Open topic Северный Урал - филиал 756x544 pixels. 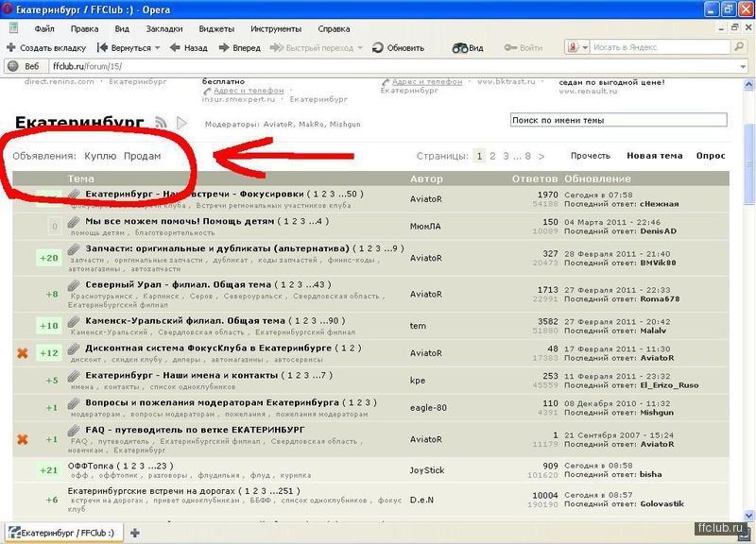(178, 284)
